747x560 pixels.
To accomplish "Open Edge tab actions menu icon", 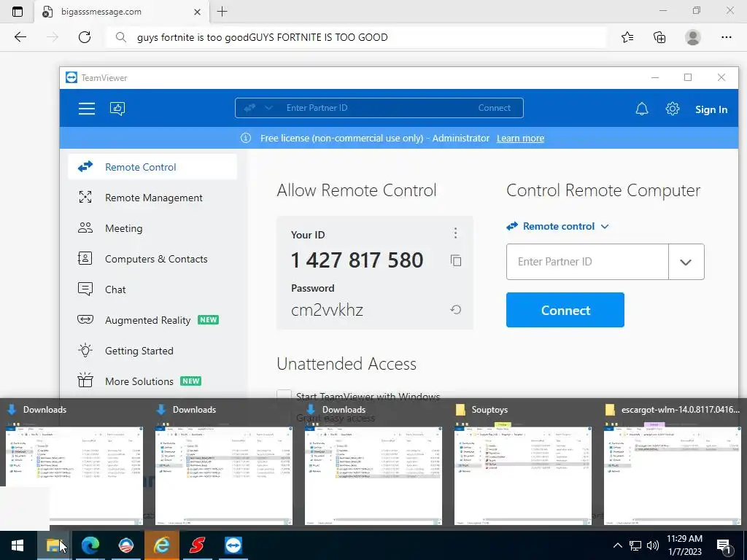I will [x=18, y=12].
